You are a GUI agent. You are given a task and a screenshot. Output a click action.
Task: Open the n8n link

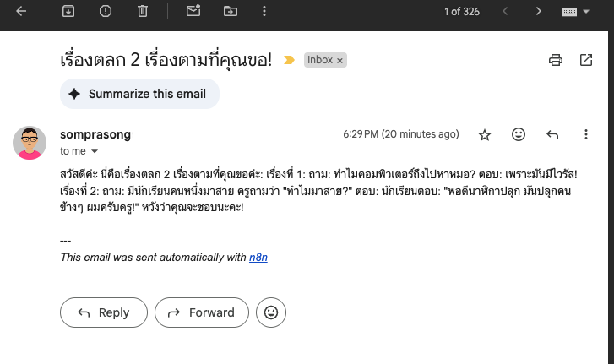click(x=258, y=258)
